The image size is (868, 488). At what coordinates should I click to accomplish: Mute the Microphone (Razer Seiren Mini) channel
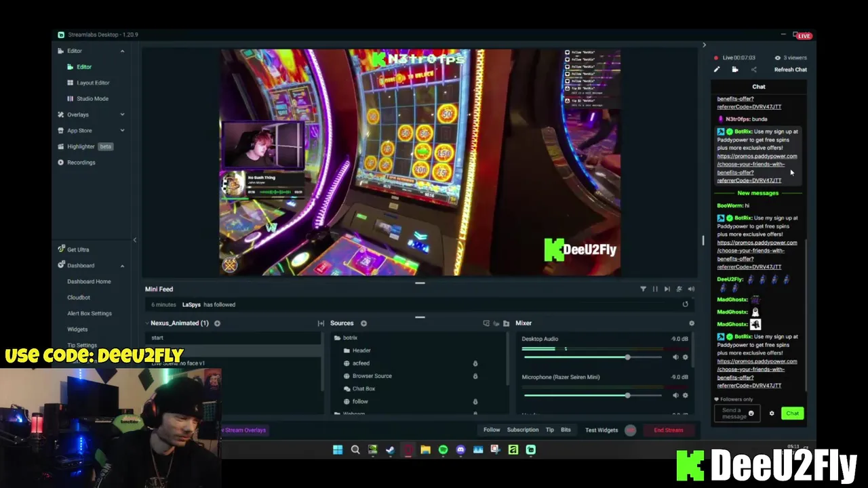pyautogui.click(x=675, y=395)
